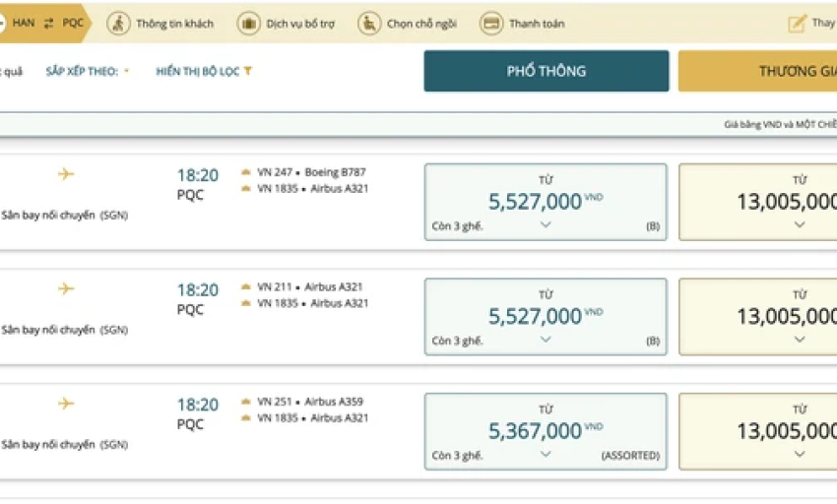Click the yellow plane icon in first flight row
This screenshot has height=504, width=837.
tap(66, 173)
